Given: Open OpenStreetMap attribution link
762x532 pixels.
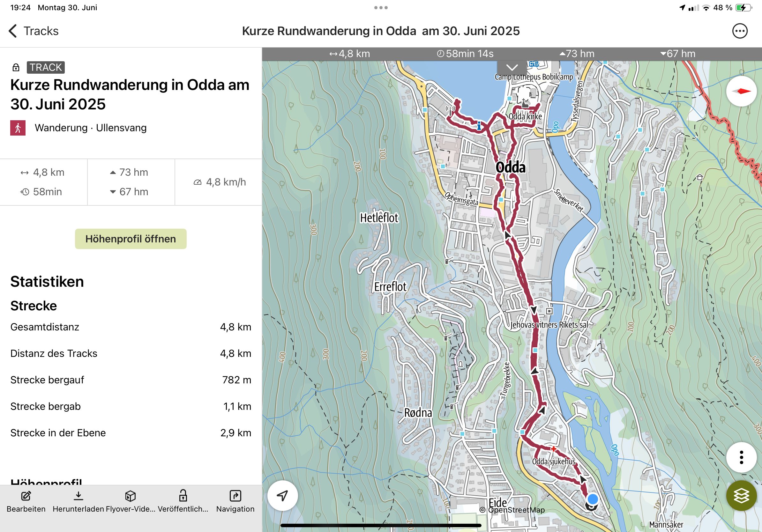Looking at the screenshot, I should [x=512, y=510].
